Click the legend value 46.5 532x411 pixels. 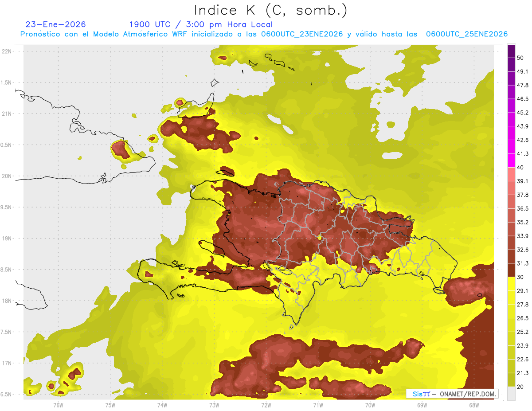[523, 99]
